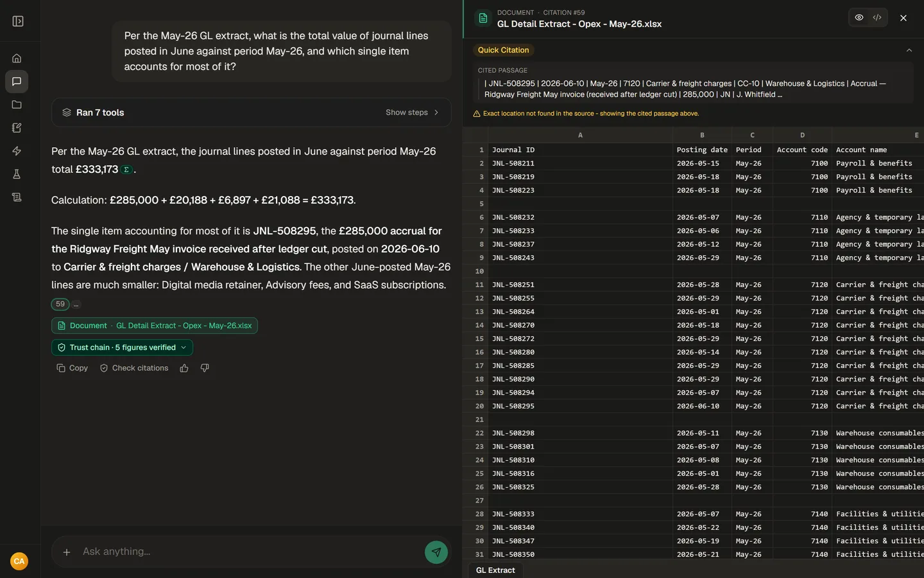Click the Ran 7 tools label
Screen dimensions: 924x578
(100, 112)
